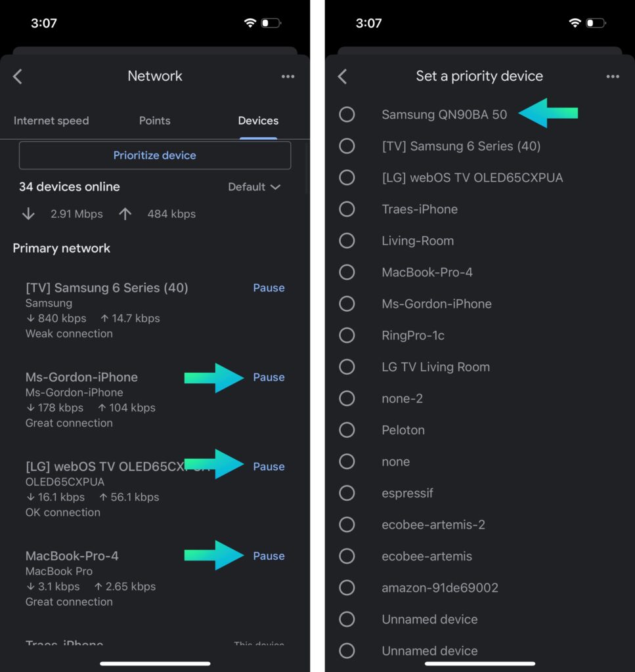
Task: Tap the Prioritize device button
Action: click(x=155, y=155)
